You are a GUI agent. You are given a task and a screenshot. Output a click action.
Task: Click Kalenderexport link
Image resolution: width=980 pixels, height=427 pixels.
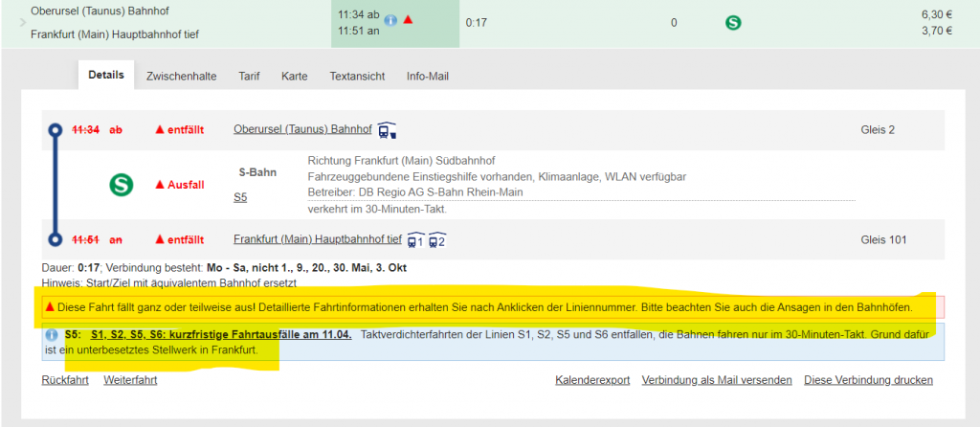point(592,380)
